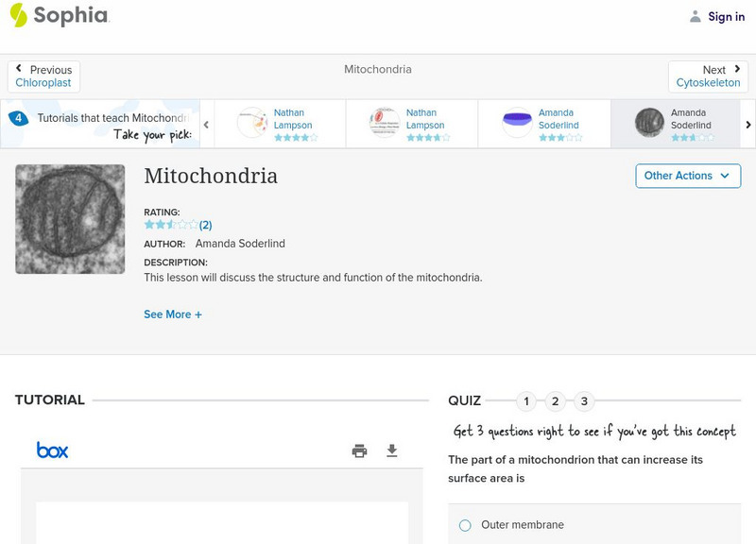Image resolution: width=756 pixels, height=544 pixels.
Task: Click the Box logo above the tutorial
Action: click(52, 450)
